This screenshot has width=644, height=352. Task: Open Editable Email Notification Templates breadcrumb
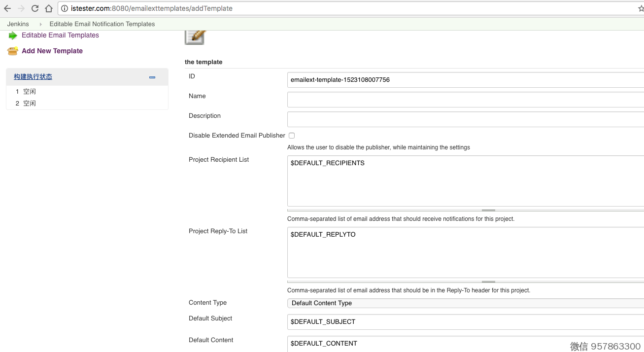coord(102,24)
